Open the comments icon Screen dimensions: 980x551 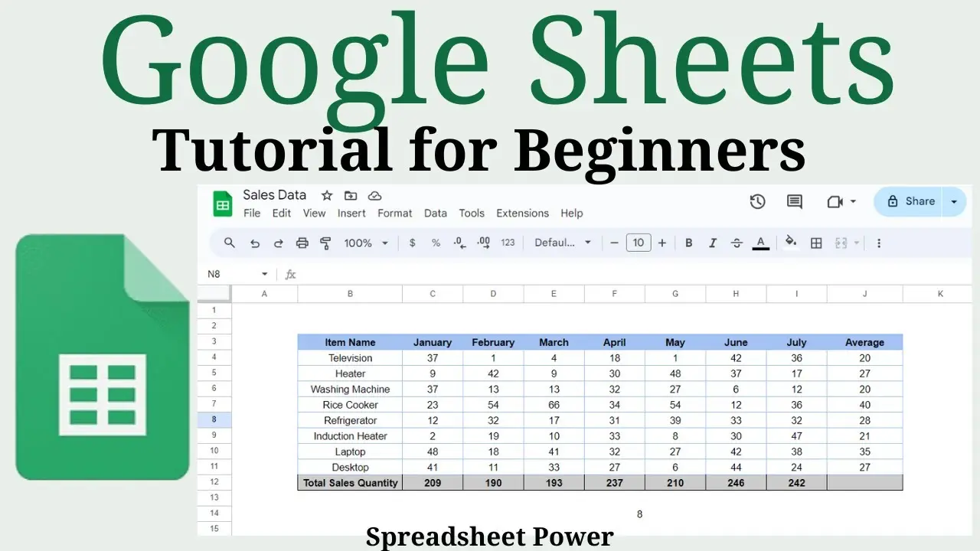tap(795, 202)
